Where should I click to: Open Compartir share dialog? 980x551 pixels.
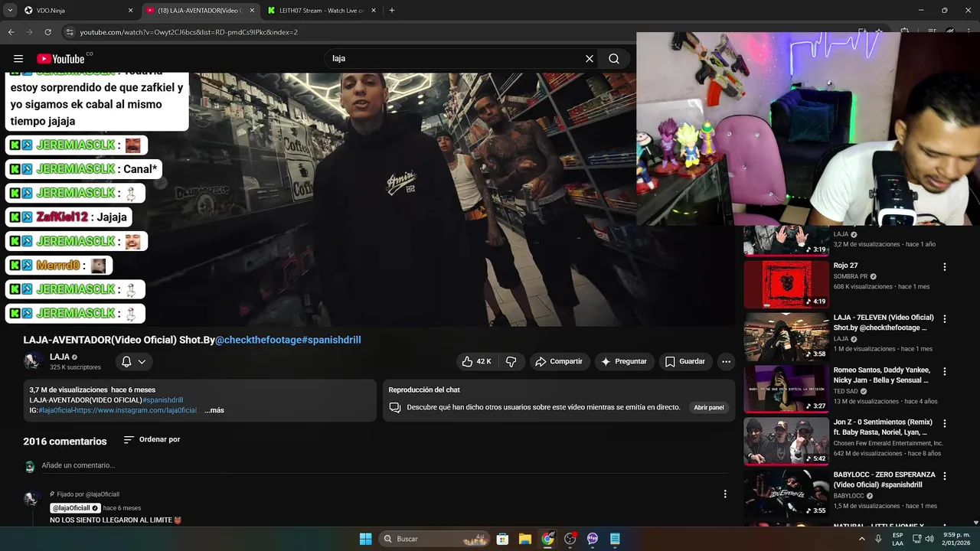point(559,361)
